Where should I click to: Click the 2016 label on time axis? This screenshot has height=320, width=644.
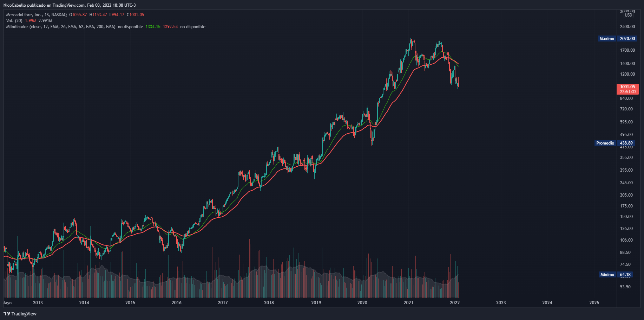[177, 303]
